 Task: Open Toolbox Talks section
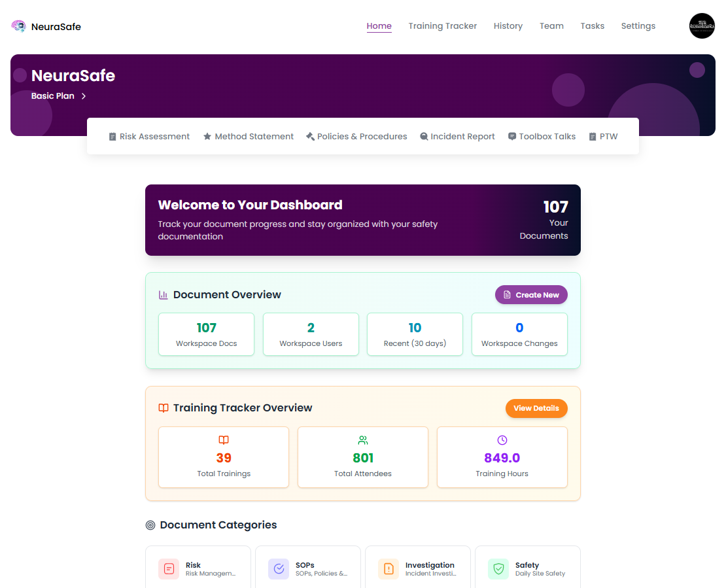coord(542,137)
